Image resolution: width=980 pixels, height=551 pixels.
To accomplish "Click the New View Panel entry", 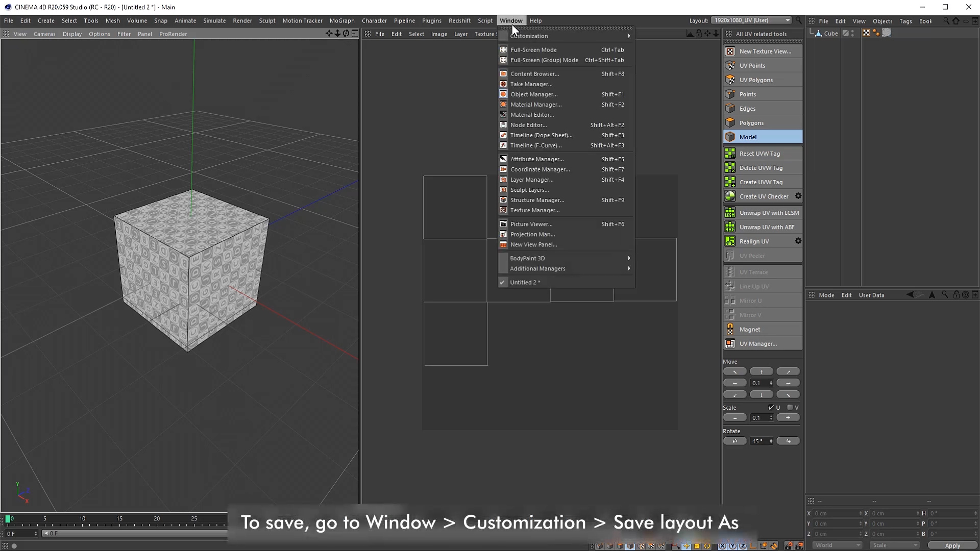I will 566,244.
